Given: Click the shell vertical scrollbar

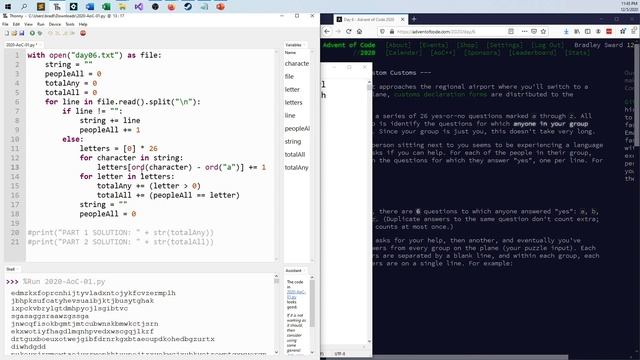Looking at the screenshot, I should (276, 314).
